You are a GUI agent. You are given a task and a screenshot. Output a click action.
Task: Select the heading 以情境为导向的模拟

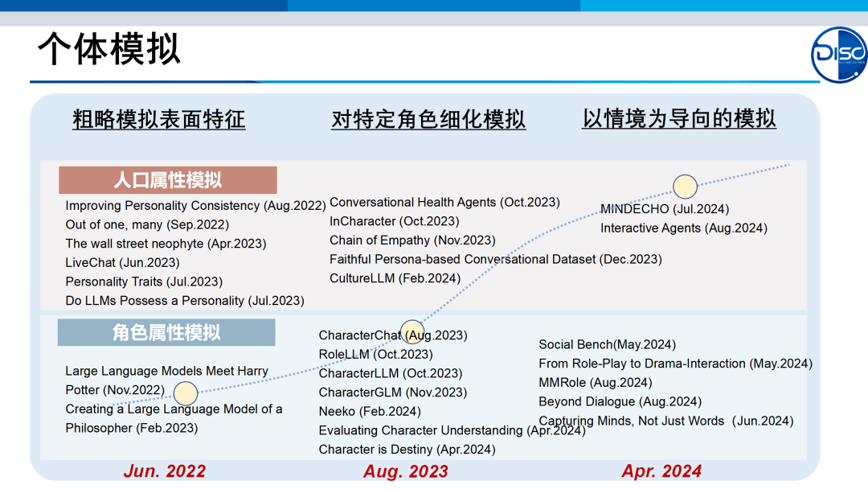click(678, 118)
